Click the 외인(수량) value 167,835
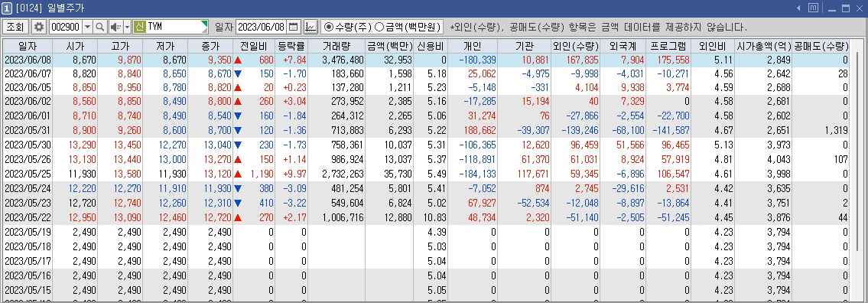The image size is (868, 303). click(581, 59)
